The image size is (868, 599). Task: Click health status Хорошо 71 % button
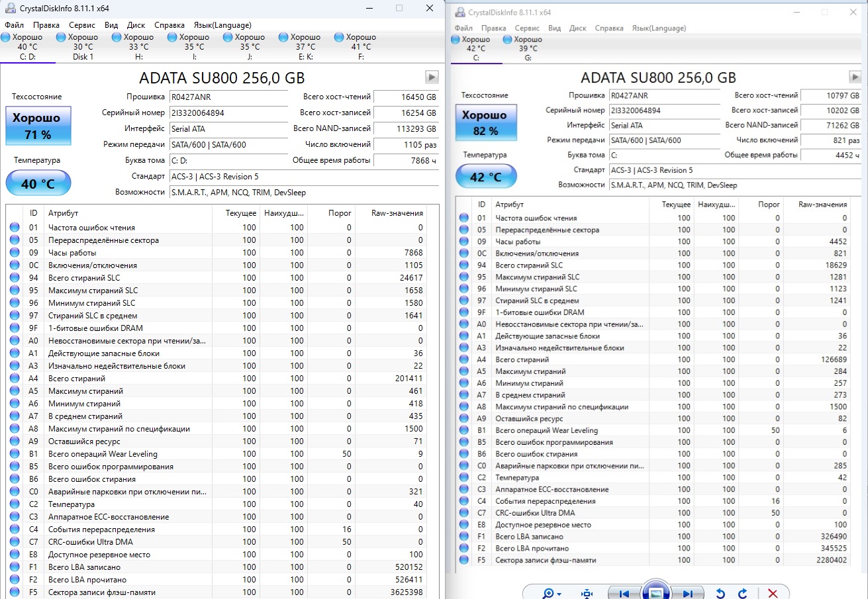point(38,126)
